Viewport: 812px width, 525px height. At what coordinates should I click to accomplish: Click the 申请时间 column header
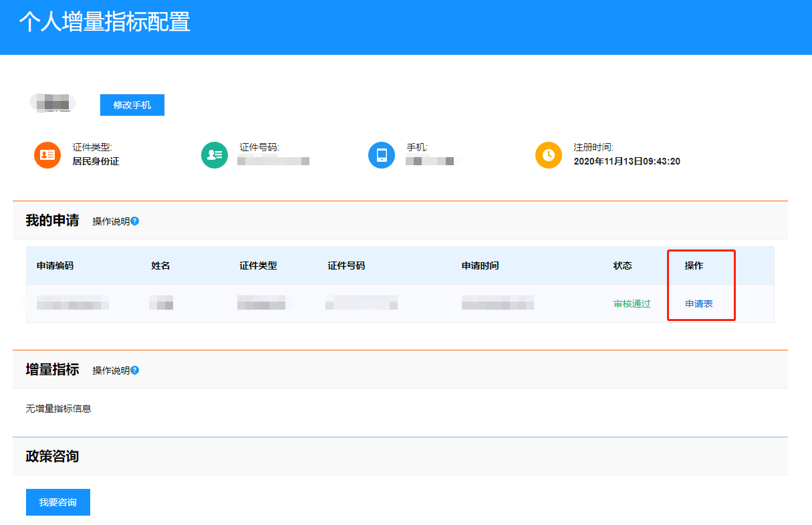click(480, 266)
